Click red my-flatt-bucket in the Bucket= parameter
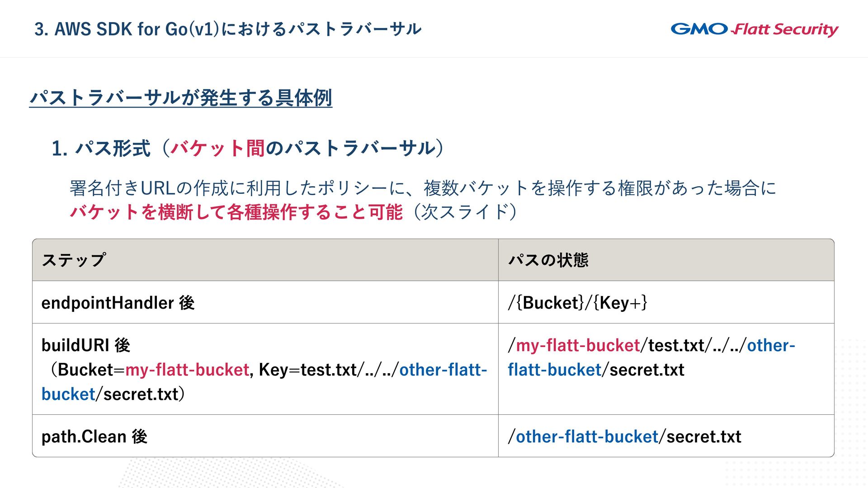The height and width of the screenshot is (488, 868). (187, 370)
